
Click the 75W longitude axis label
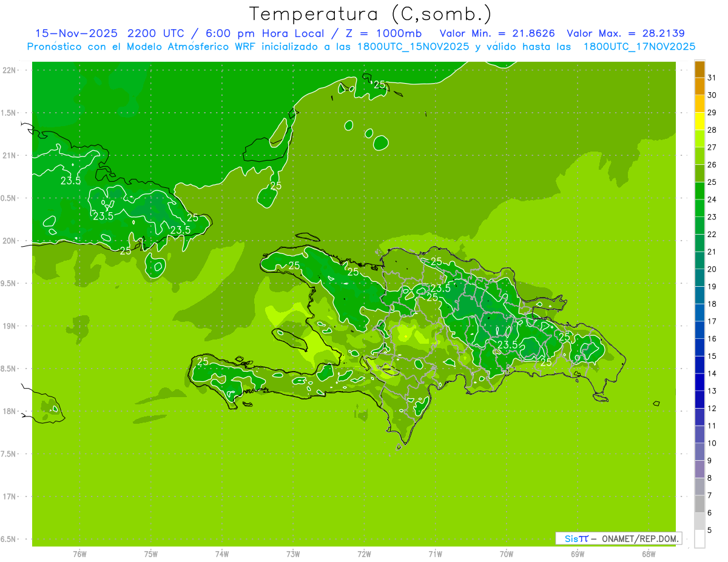(151, 554)
